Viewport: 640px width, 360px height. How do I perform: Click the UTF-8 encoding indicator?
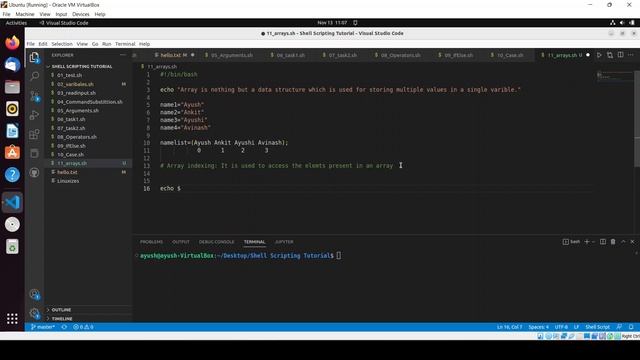pyautogui.click(x=561, y=327)
